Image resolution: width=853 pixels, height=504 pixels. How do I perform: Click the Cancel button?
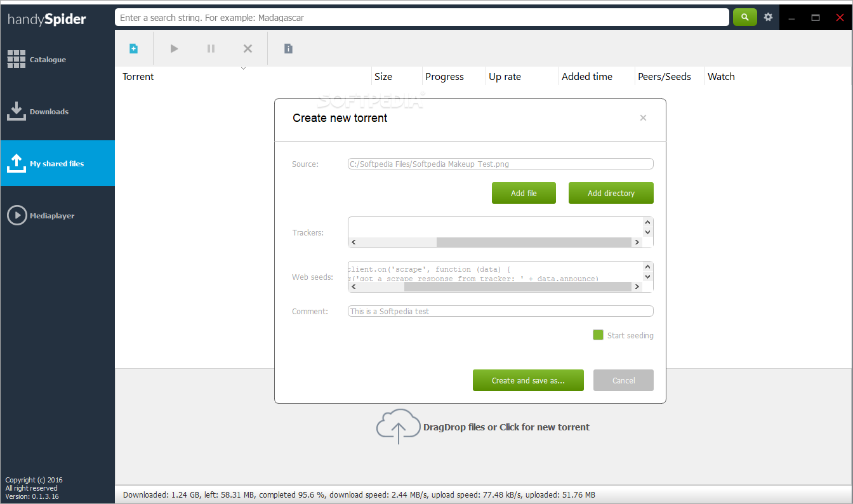click(x=623, y=380)
